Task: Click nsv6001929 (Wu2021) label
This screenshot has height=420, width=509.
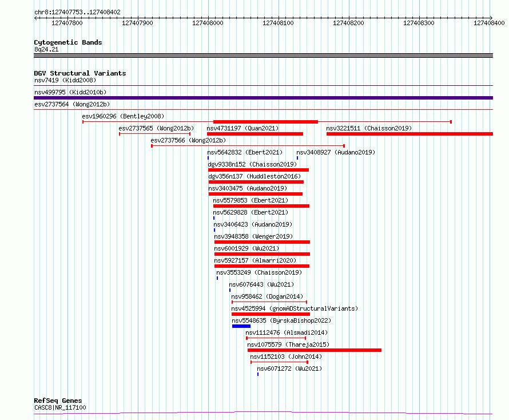Action: click(x=246, y=248)
